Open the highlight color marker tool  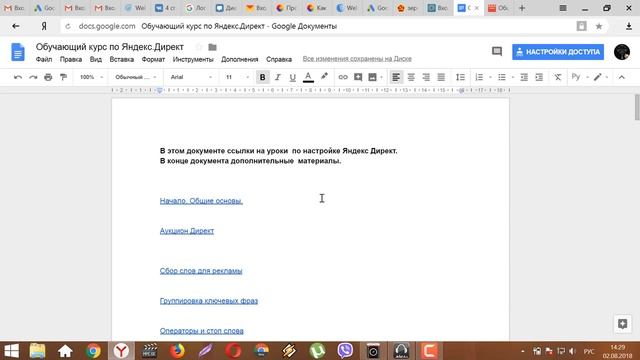coord(324,77)
